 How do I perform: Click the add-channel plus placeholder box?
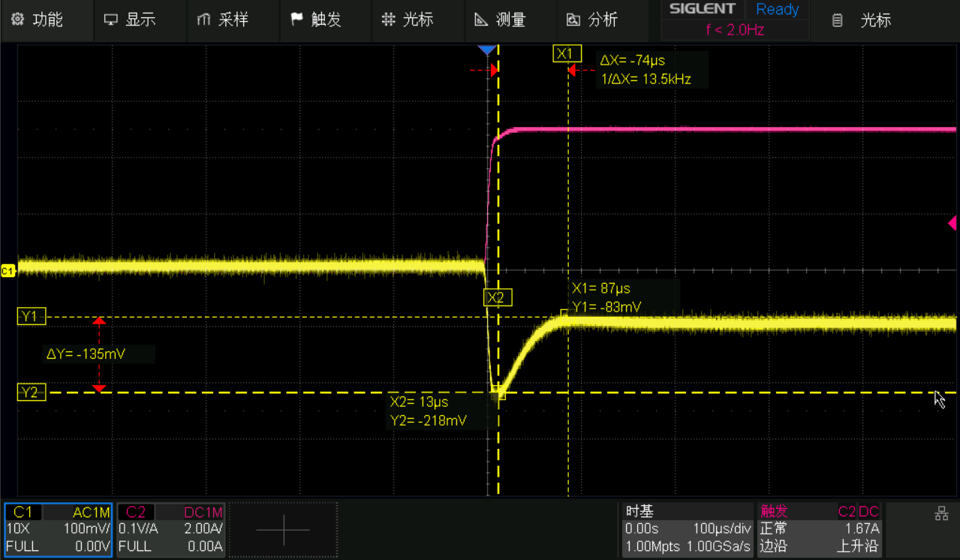(x=283, y=530)
